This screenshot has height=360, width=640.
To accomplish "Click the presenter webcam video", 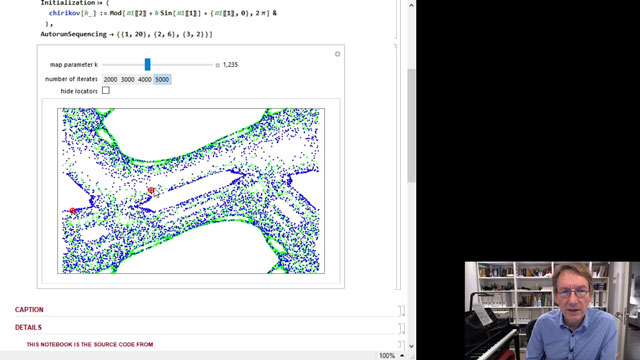I will (552, 311).
